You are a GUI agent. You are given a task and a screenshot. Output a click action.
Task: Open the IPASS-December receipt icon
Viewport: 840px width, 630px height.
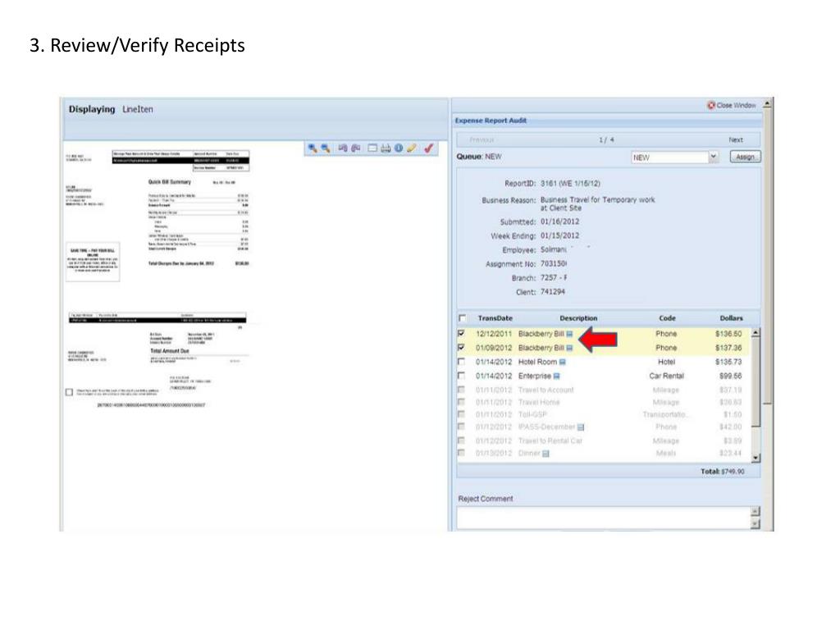pos(581,427)
